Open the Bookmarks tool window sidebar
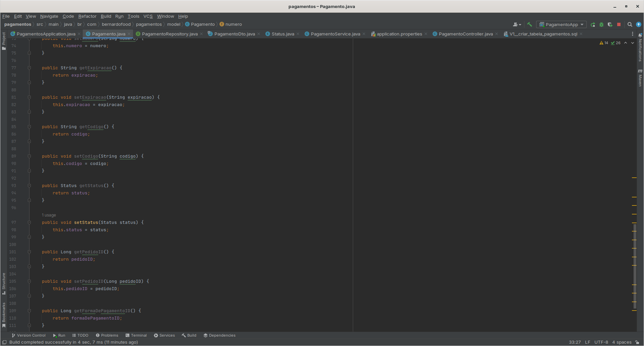The height and width of the screenshot is (346, 644). click(x=4, y=315)
